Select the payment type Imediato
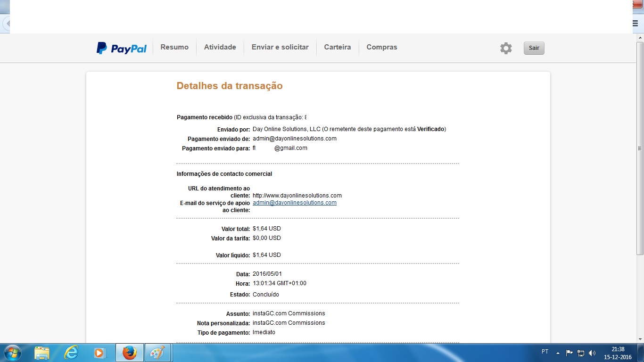The height and width of the screenshot is (362, 644). pyautogui.click(x=264, y=332)
